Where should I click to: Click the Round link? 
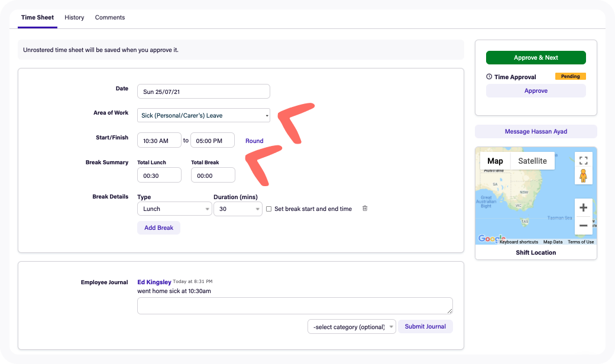coord(254,141)
